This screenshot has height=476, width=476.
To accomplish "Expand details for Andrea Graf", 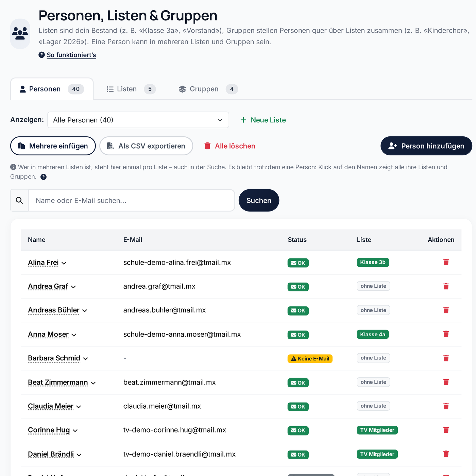I will (x=73, y=287).
